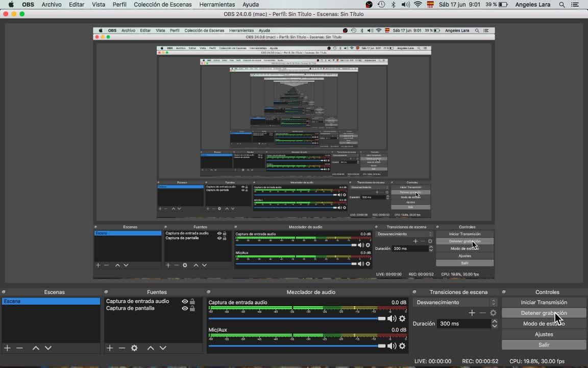
Task: Mute Captura de entrada audio in the mixer
Action: [391, 318]
